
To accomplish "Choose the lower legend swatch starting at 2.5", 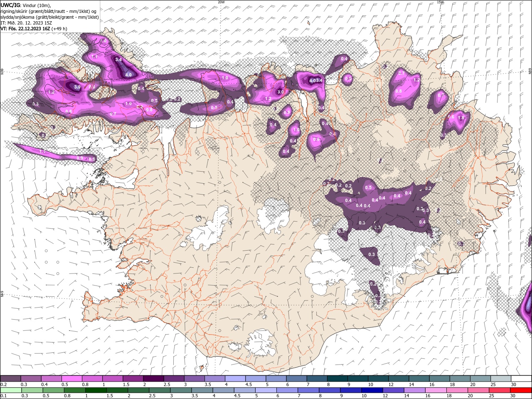I will [x=160, y=390].
